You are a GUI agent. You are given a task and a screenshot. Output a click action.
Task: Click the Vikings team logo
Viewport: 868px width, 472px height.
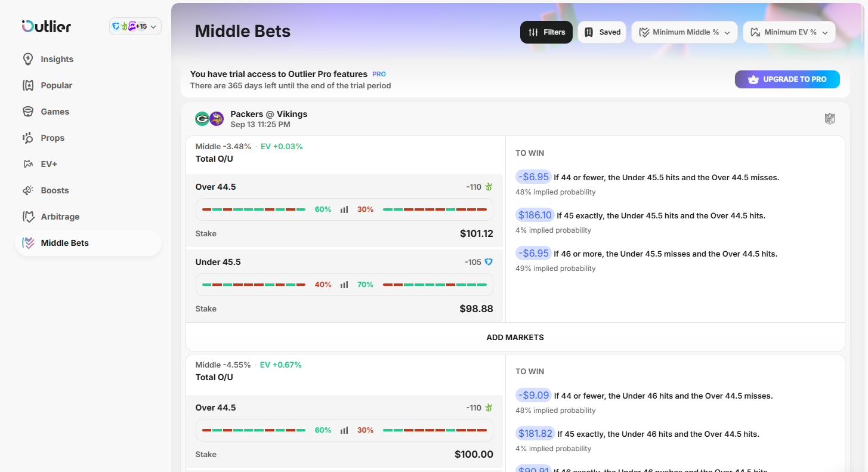coord(217,119)
